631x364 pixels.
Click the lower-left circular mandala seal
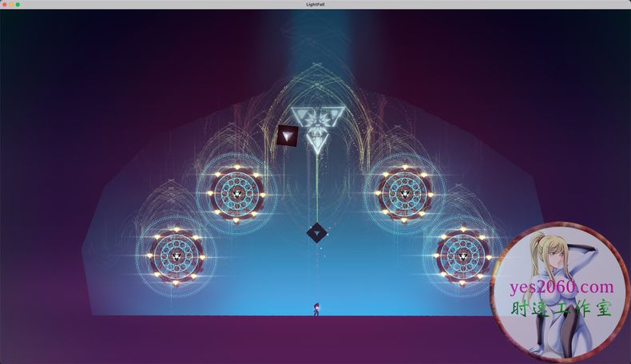pyautogui.click(x=176, y=256)
